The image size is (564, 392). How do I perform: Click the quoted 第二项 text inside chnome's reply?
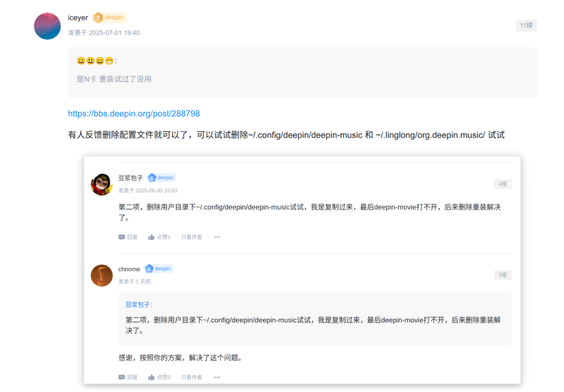(x=313, y=325)
